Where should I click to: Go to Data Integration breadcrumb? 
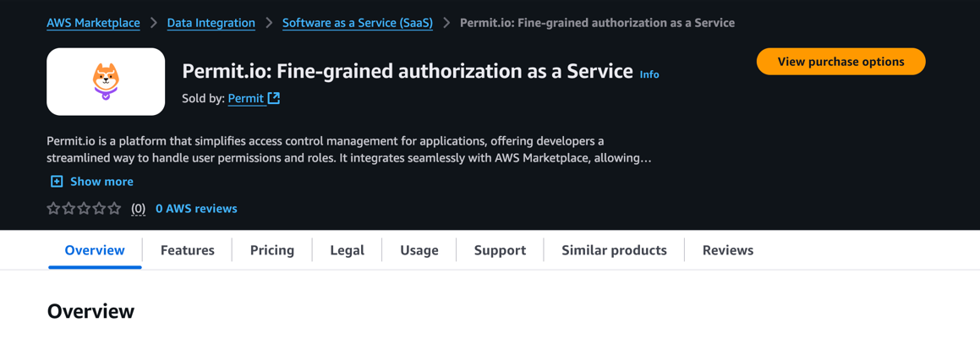click(x=211, y=23)
